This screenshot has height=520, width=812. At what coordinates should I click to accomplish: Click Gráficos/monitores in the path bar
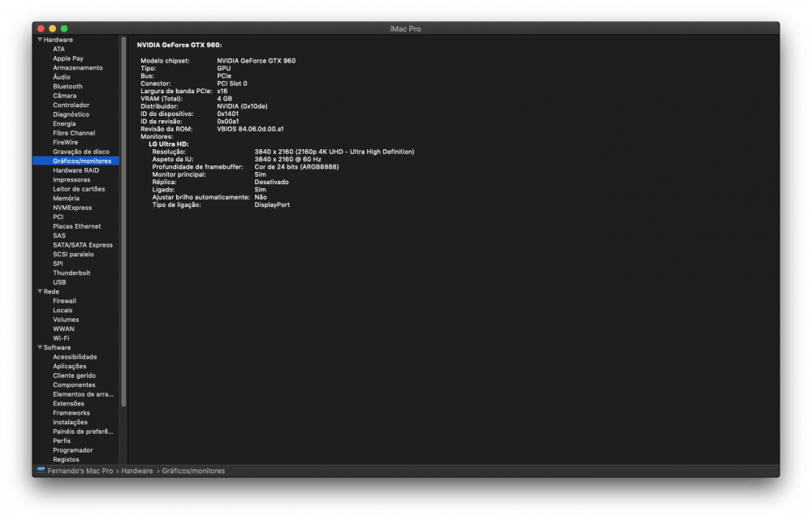pyautogui.click(x=193, y=471)
